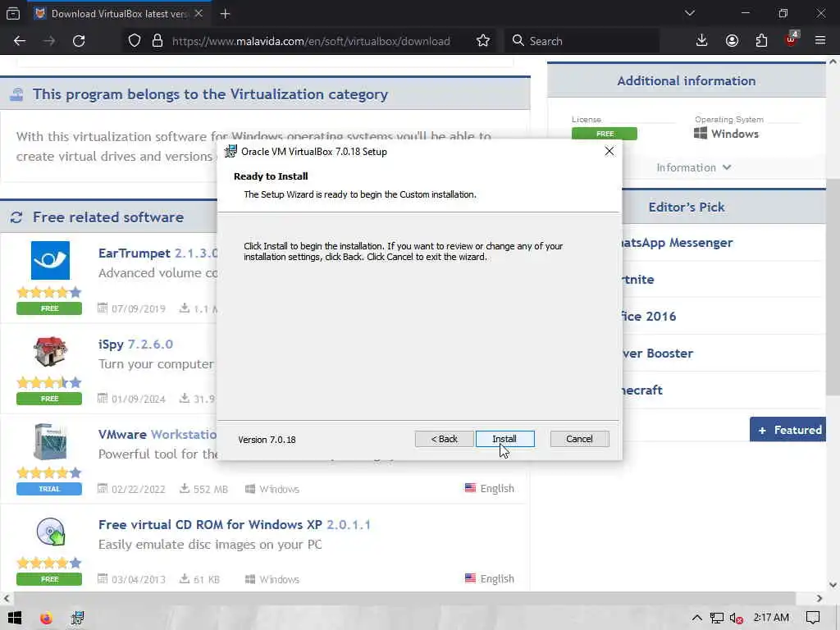Click the VirtualBox Setup title bar icon
The height and width of the screenshot is (630, 840).
click(231, 152)
